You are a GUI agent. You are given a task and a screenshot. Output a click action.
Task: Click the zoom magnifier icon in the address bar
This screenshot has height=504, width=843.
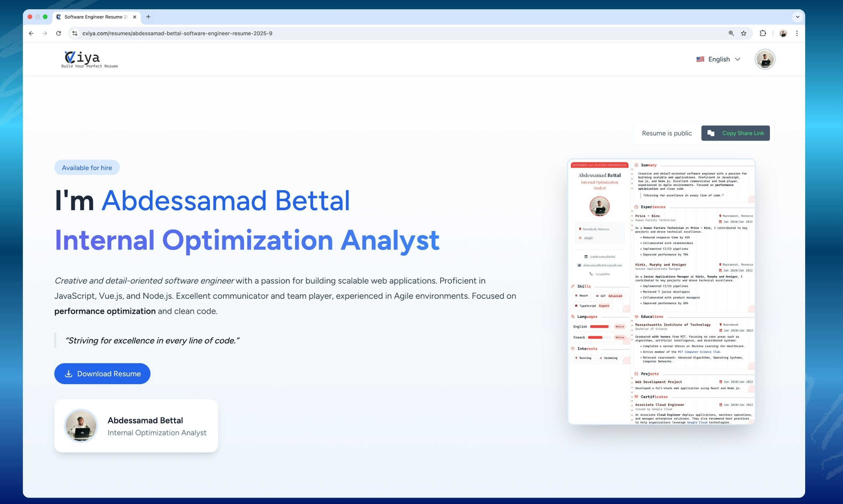click(731, 33)
